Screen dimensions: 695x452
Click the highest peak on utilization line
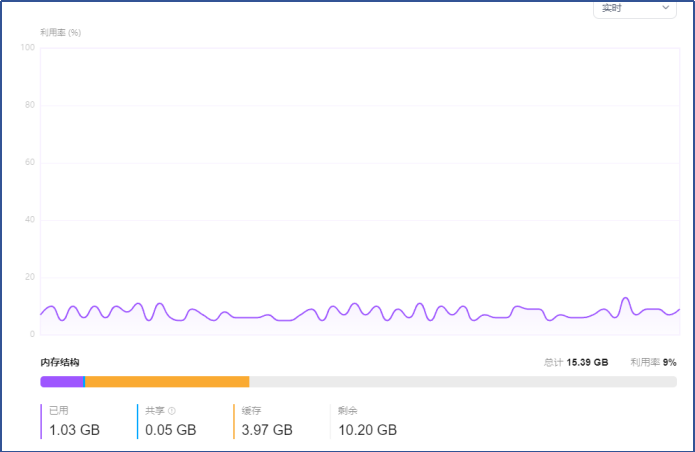pyautogui.click(x=626, y=298)
